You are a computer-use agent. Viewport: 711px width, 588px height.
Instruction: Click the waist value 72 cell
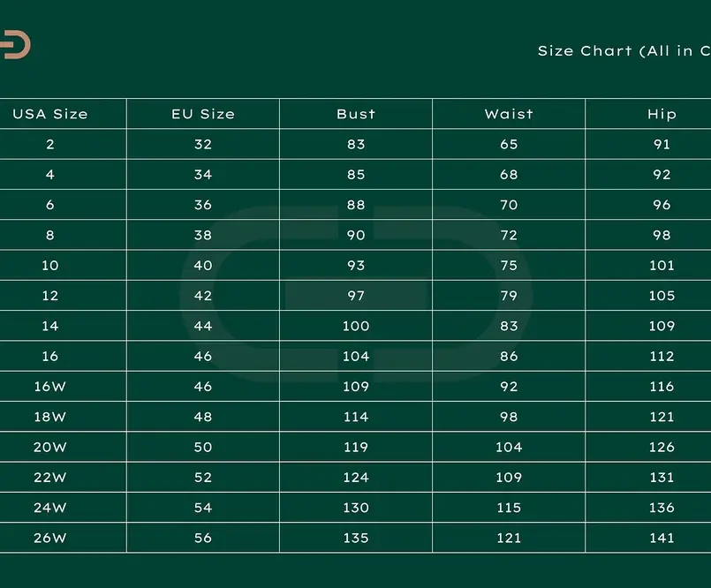tap(509, 235)
